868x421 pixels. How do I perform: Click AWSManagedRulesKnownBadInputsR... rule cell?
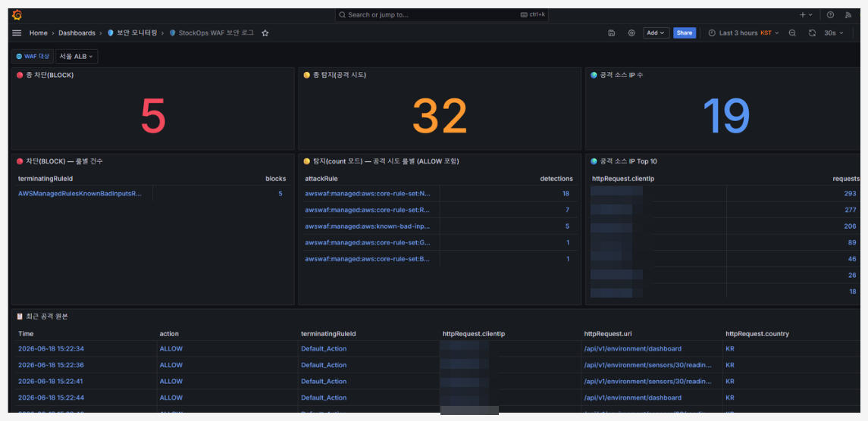(x=80, y=194)
